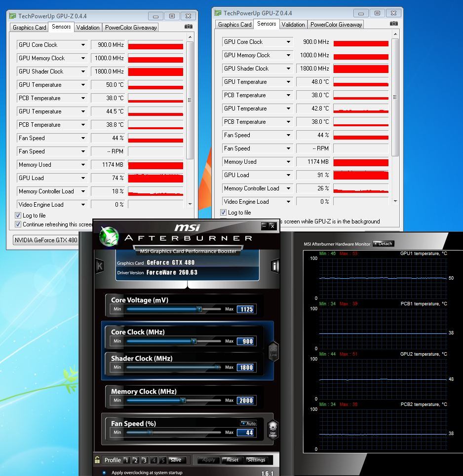Viewport: 463px width, 476px height.
Task: Click the Apply button in Afterburner
Action: coord(209,460)
